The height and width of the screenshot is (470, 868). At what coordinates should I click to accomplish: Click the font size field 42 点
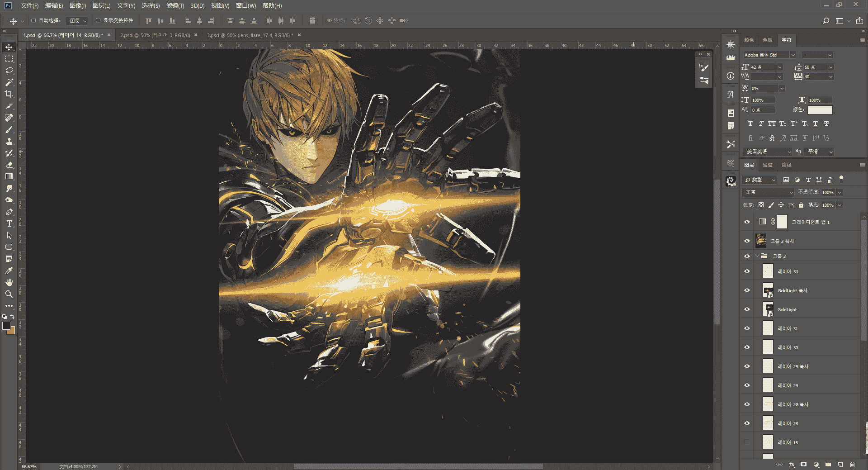763,67
